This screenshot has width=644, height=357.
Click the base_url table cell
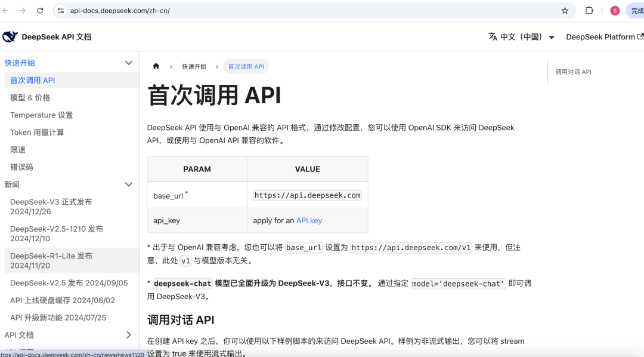197,195
